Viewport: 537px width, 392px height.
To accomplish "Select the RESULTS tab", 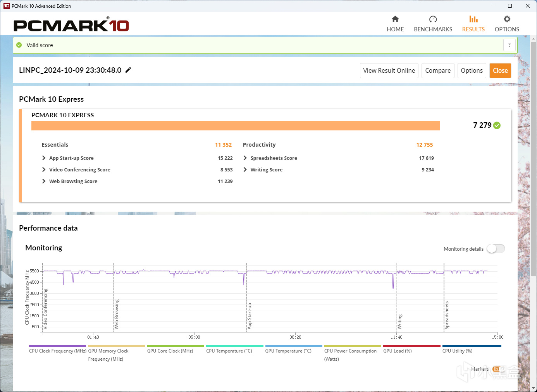I will click(x=473, y=24).
